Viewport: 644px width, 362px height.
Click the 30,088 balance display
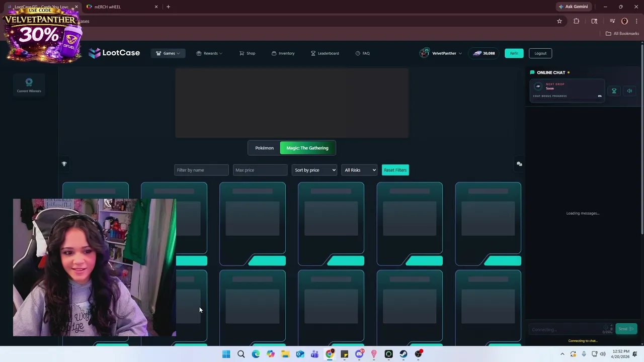(484, 53)
